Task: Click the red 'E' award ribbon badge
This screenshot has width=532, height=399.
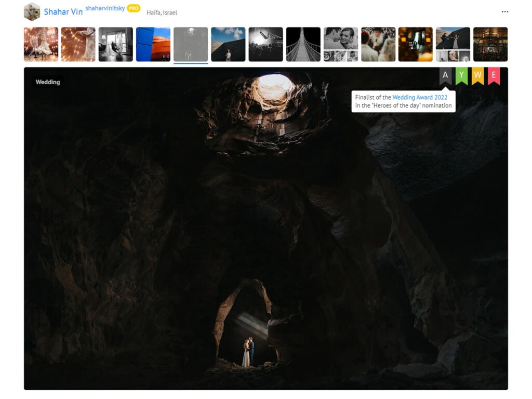Action: click(494, 76)
